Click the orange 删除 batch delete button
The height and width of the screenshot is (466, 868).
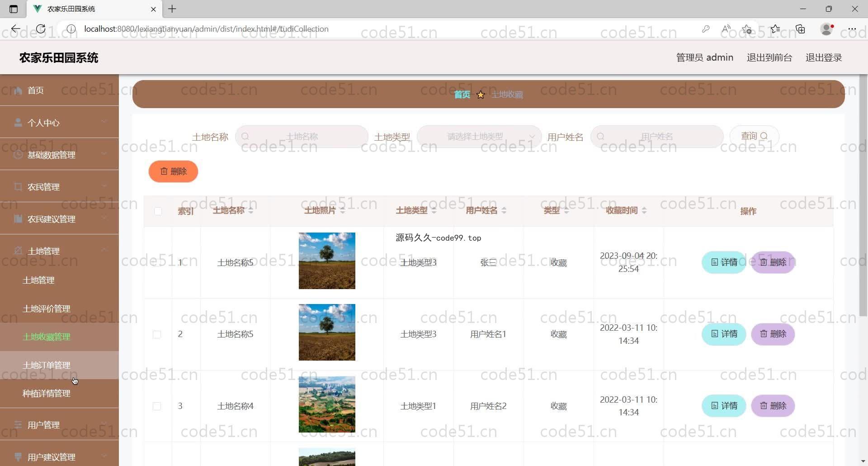pyautogui.click(x=173, y=171)
